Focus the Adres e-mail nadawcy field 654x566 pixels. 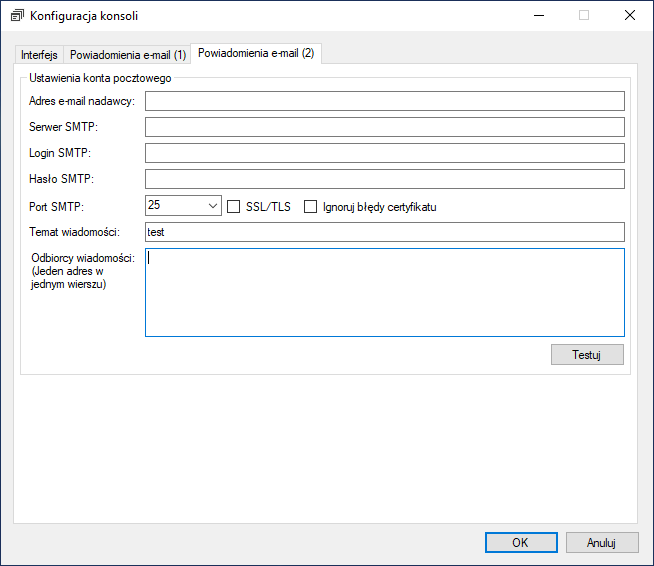click(x=385, y=101)
